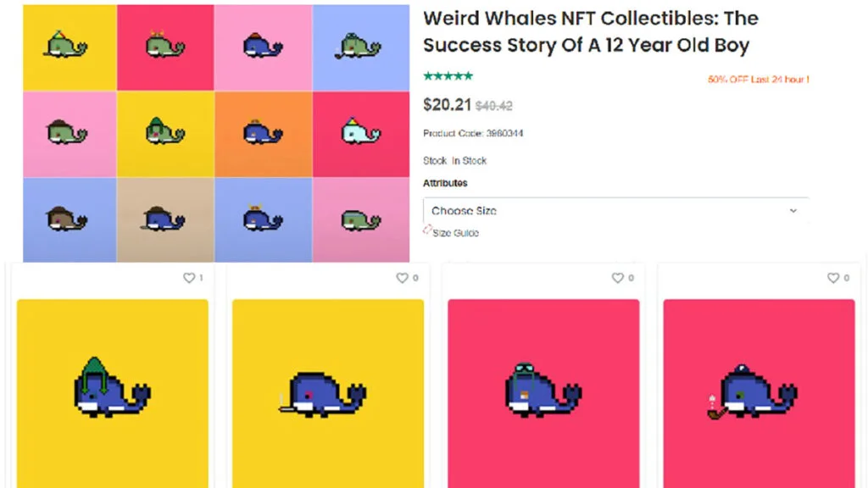
Task: Favorite the pipe-smoking whale card
Action: click(x=833, y=278)
